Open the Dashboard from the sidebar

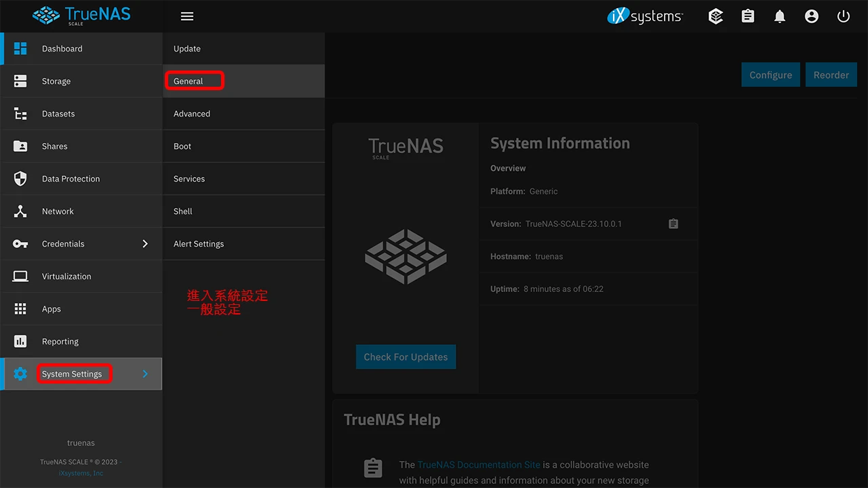tap(62, 49)
